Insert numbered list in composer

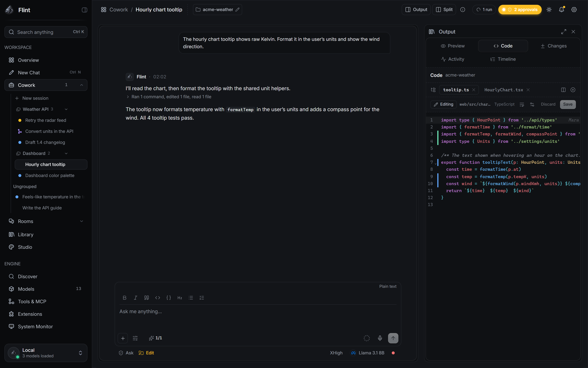click(202, 298)
